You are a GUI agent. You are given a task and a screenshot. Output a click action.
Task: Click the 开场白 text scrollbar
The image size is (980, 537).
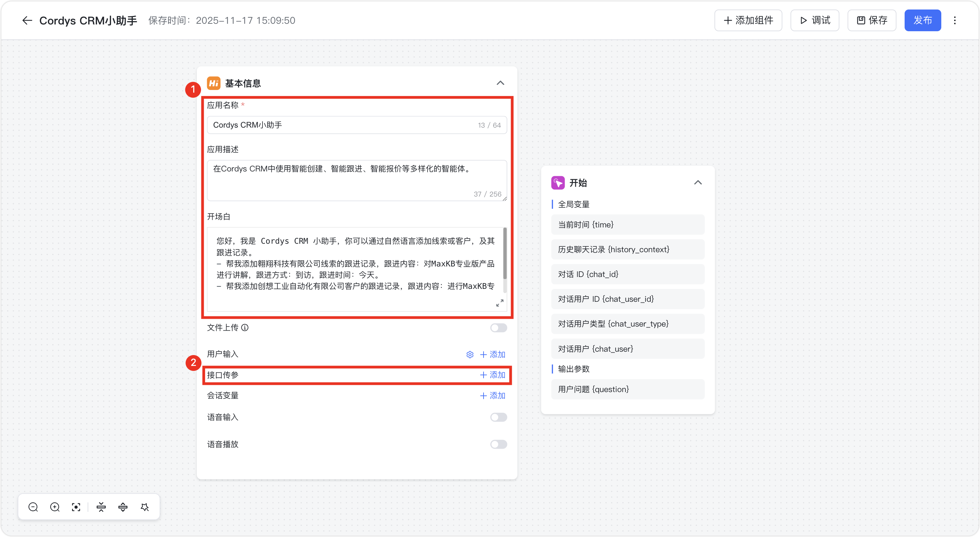(505, 254)
